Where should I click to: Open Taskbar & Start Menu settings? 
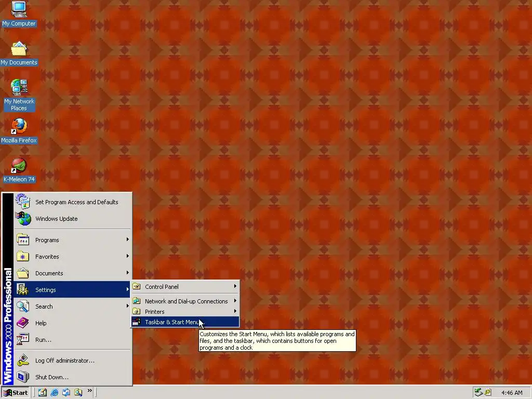tap(185, 322)
